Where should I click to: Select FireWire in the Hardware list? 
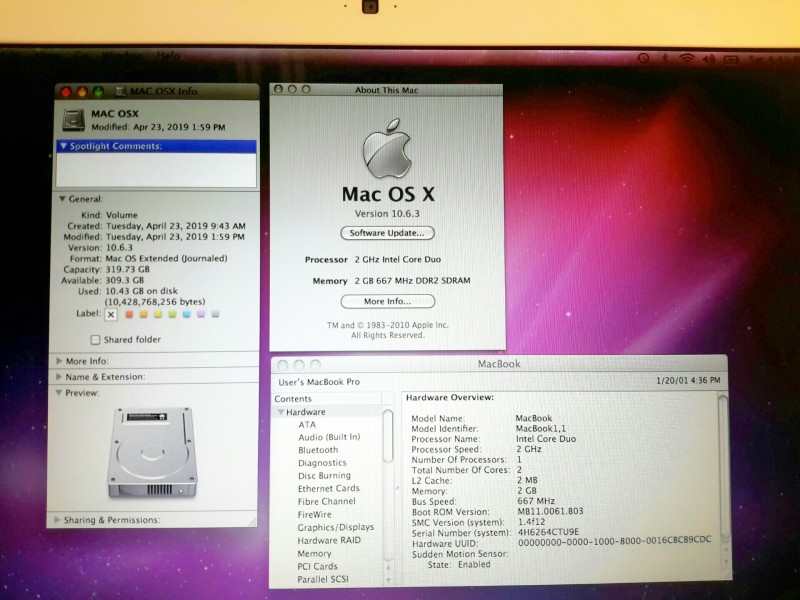point(314,515)
